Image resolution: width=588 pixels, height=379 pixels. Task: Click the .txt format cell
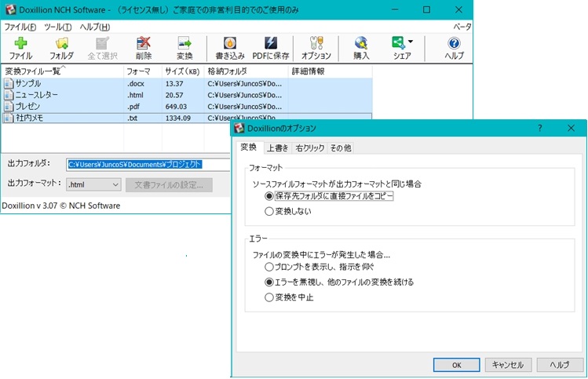click(x=132, y=118)
